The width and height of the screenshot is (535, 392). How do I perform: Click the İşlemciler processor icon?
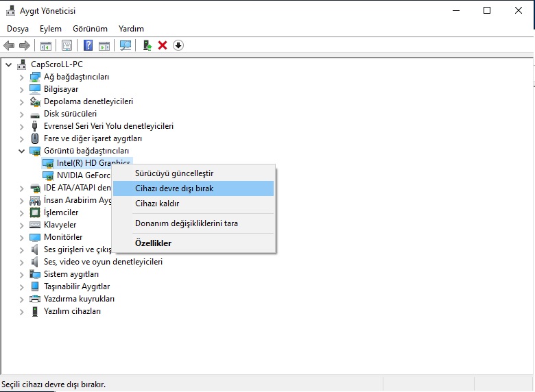(35, 212)
